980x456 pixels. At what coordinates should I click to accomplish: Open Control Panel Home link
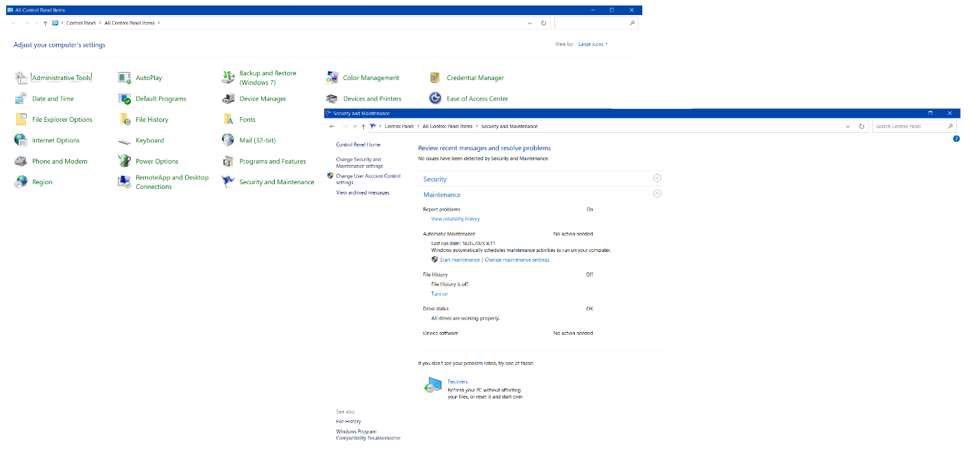pos(358,145)
